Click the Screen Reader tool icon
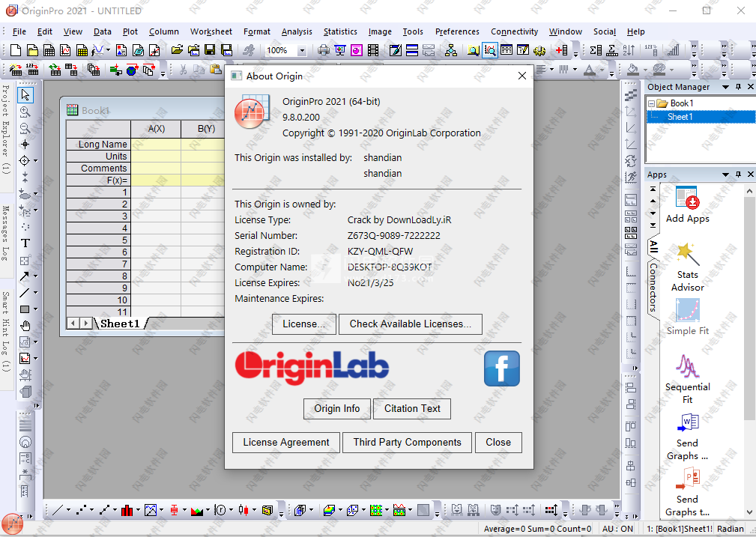 point(25,144)
